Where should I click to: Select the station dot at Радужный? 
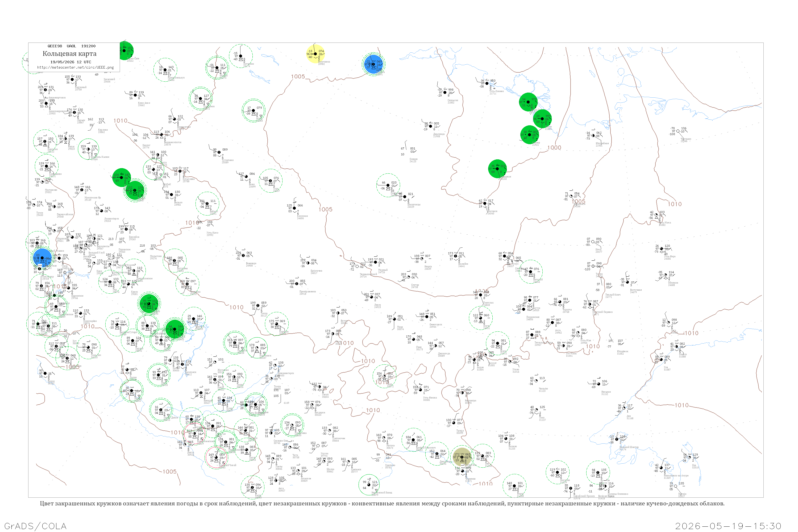coord(72,79)
